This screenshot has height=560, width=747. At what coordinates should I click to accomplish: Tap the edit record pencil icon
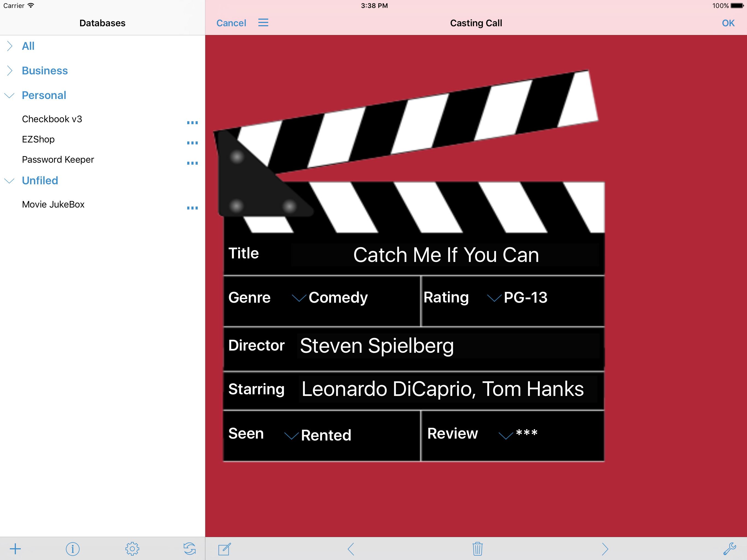point(224,549)
